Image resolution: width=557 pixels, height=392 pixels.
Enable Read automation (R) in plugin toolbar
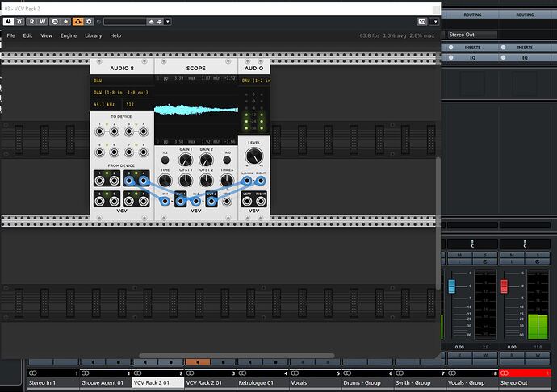[31, 22]
